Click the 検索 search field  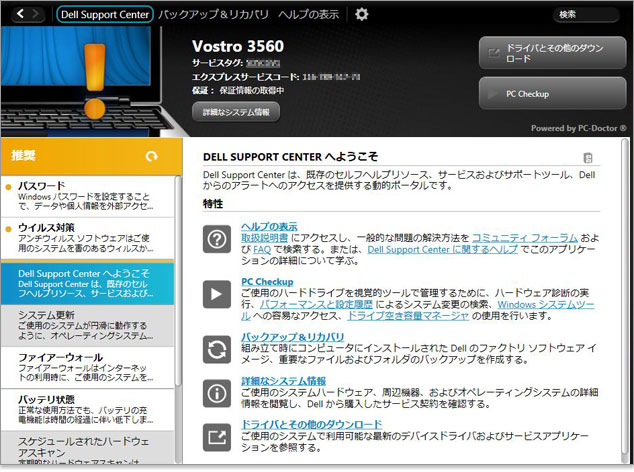[x=585, y=15]
